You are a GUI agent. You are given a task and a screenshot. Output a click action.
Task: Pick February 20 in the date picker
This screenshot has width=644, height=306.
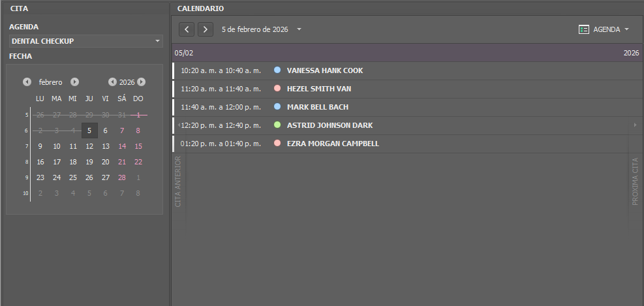point(106,162)
